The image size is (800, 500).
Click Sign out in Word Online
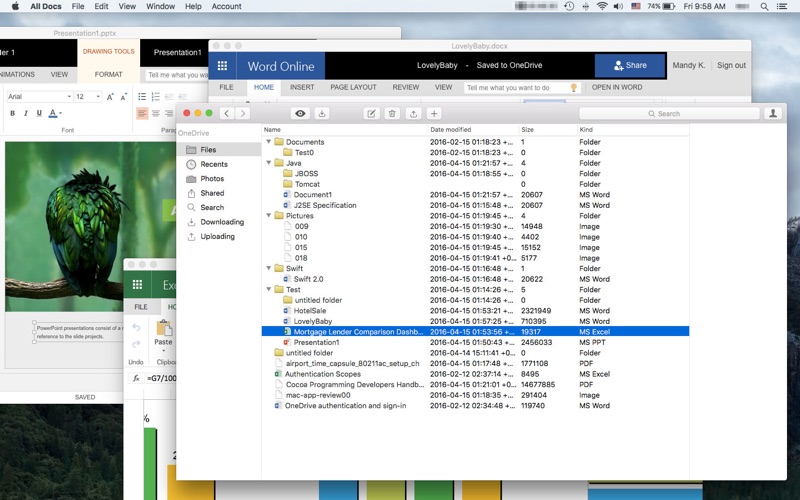coord(731,65)
